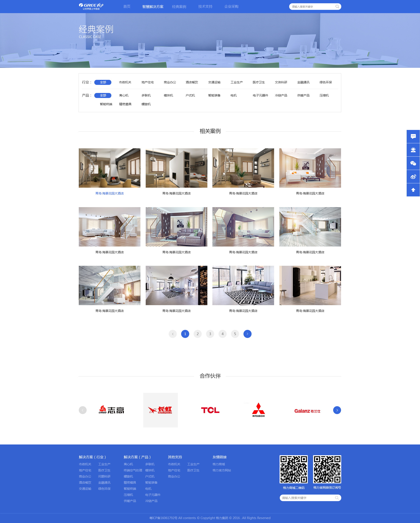This screenshot has height=523, width=420.
Task: Open the 经典案例 nav menu item
Action: click(179, 7)
